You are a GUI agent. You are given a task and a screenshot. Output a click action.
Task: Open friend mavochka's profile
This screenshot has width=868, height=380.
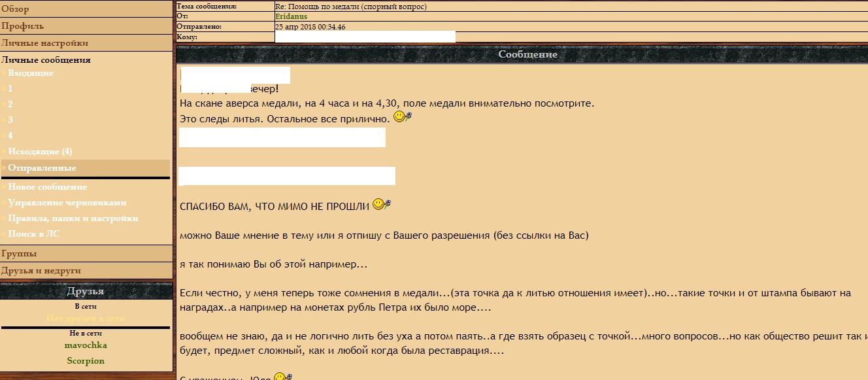pos(86,345)
